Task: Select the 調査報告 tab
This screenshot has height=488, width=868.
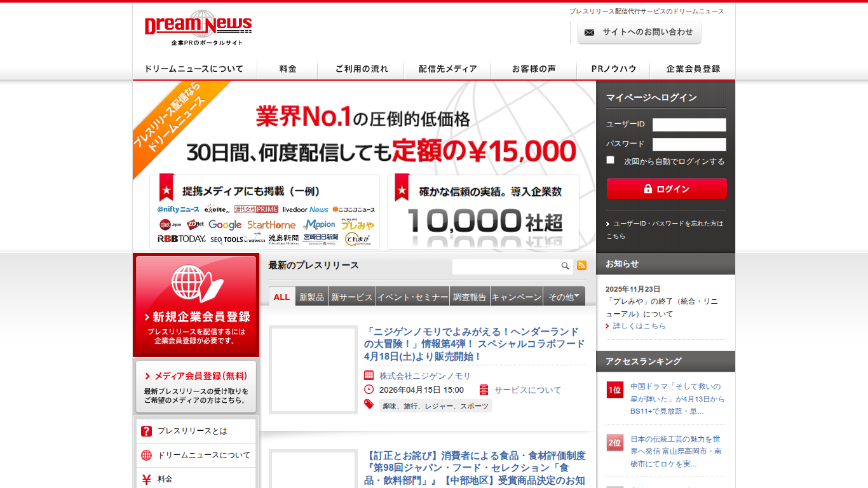Action: tap(470, 297)
